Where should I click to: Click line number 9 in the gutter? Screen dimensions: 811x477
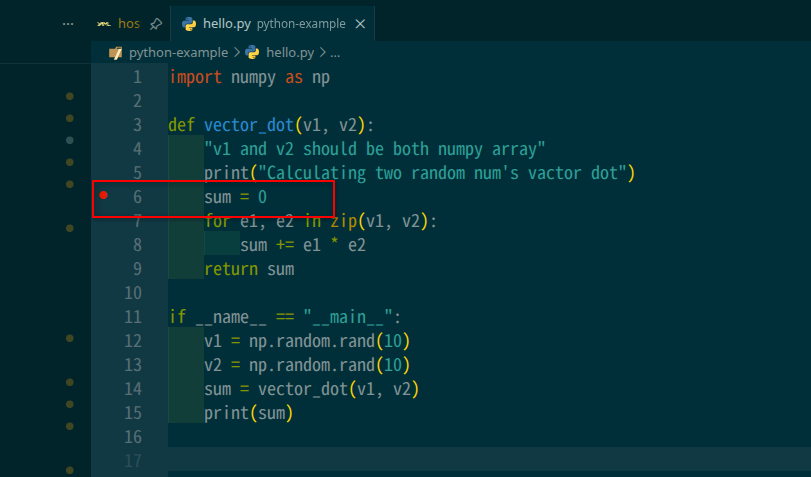click(138, 269)
